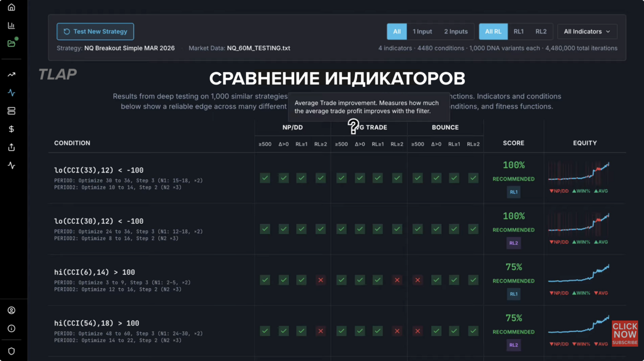644x361 pixels.
Task: Click 100% score in lo(CCI(33),12) row
Action: tap(514, 165)
